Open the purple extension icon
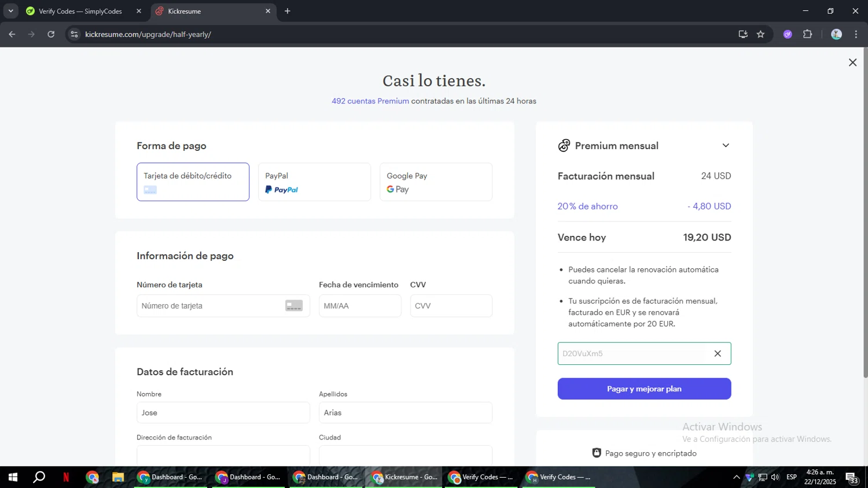868x488 pixels. [x=788, y=34]
